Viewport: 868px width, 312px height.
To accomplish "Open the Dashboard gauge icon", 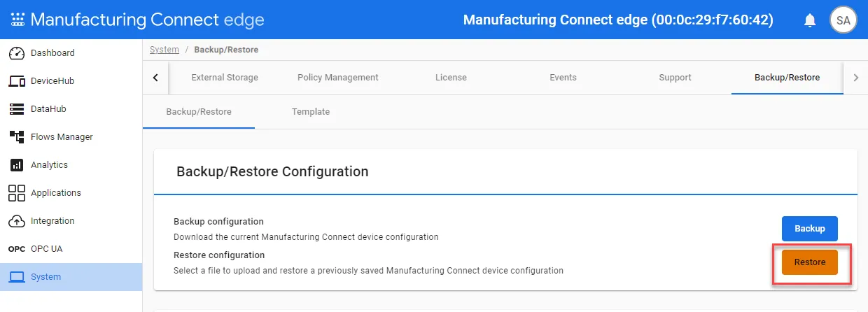I will pyautogui.click(x=17, y=53).
